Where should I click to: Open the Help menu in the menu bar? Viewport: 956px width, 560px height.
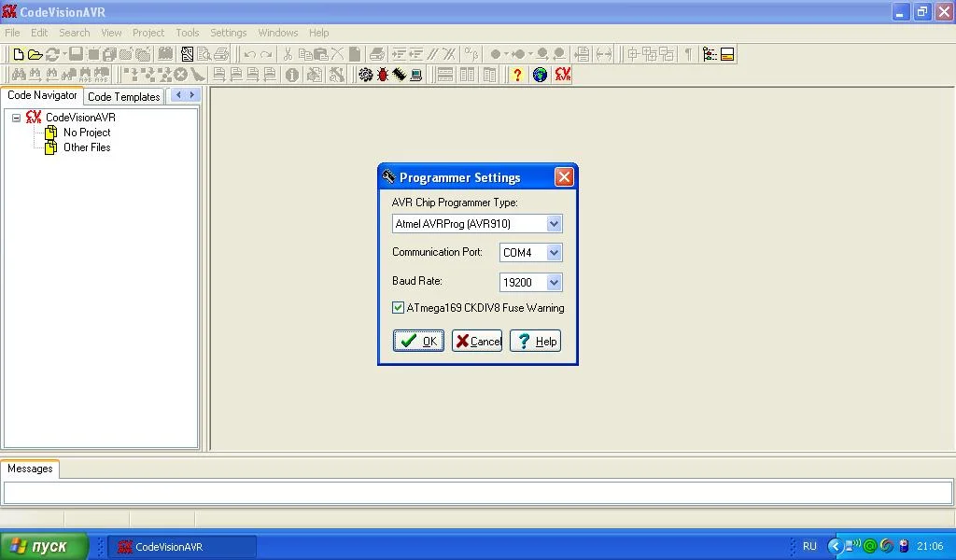pos(318,33)
